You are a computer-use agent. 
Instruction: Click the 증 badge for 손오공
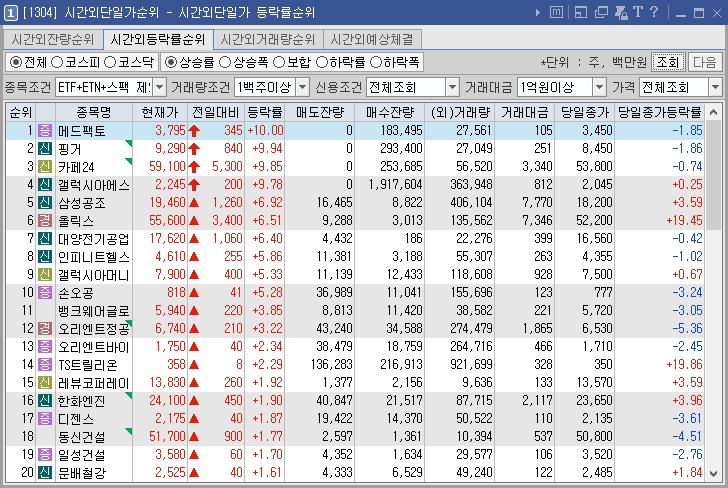coord(45,293)
